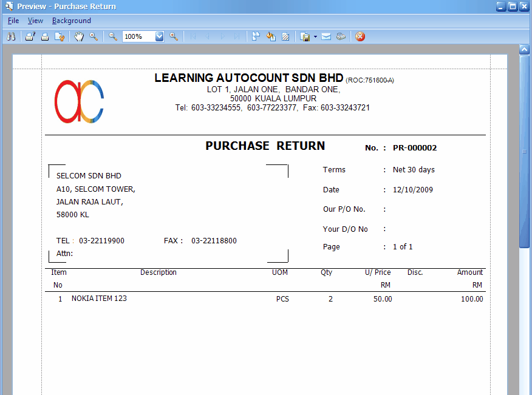
Task: Select the Hand pan tool
Action: (80, 36)
